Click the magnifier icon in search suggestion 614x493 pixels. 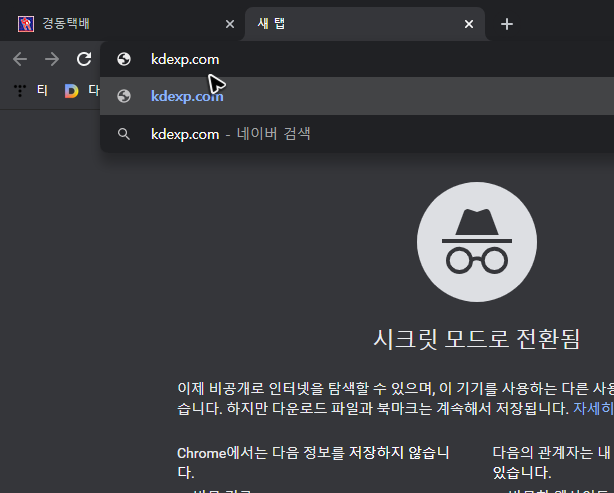[124, 134]
